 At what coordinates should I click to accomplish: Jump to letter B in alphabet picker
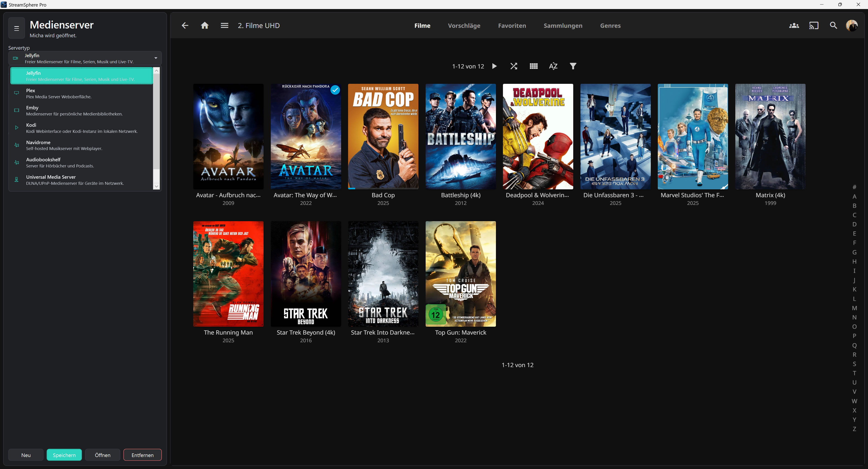(x=854, y=205)
